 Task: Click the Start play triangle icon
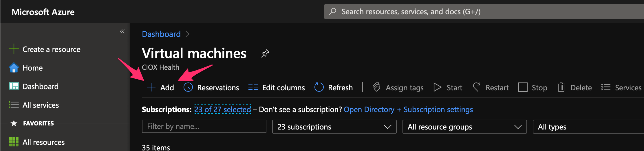click(x=437, y=87)
